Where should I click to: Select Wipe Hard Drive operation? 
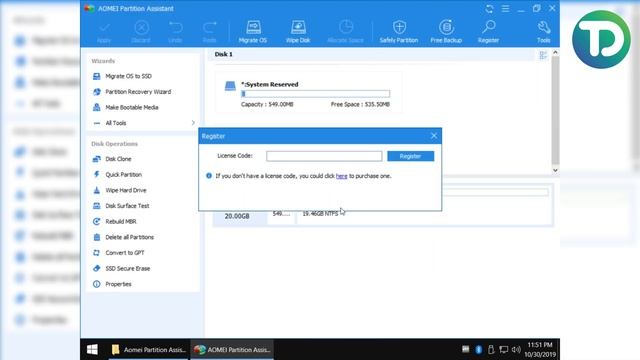click(x=126, y=190)
